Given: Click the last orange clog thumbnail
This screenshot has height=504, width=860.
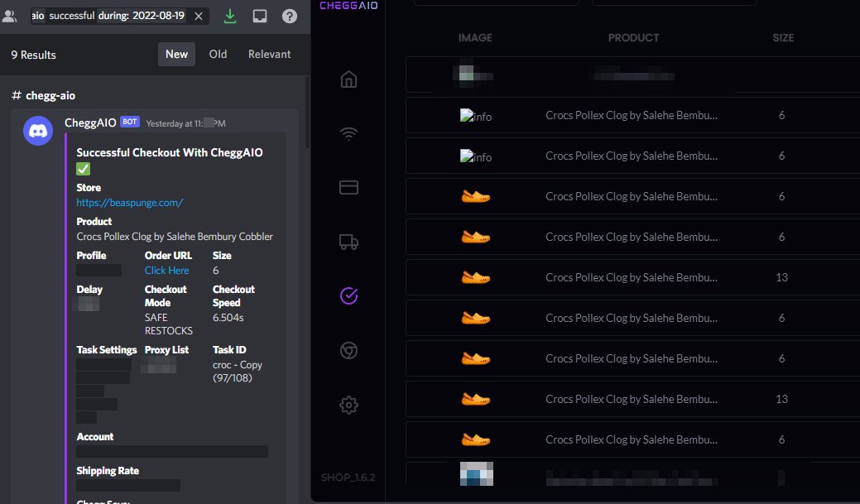Looking at the screenshot, I should 475,439.
